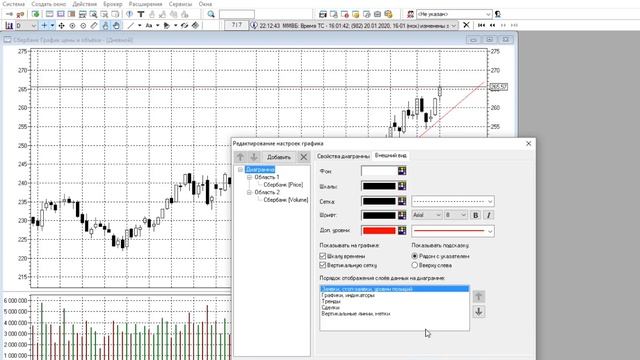Click the bold T text toolbar icon
640x360 pixels.
141,14
